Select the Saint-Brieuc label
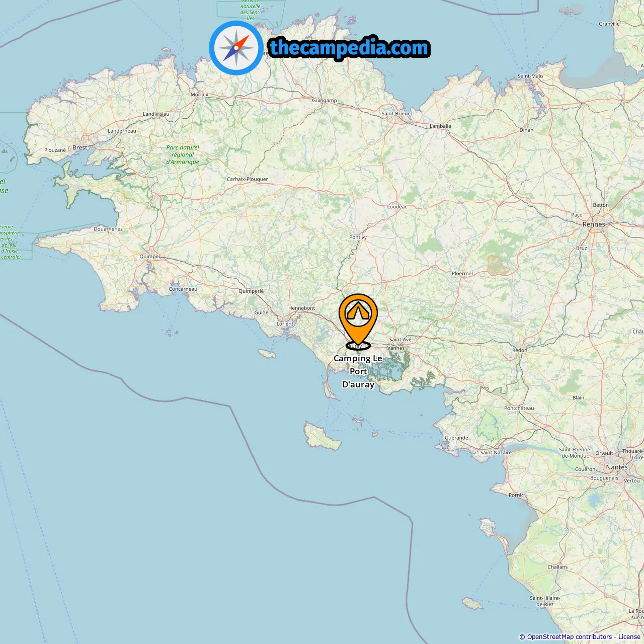Viewport: 644px width, 644px height. coord(396,113)
